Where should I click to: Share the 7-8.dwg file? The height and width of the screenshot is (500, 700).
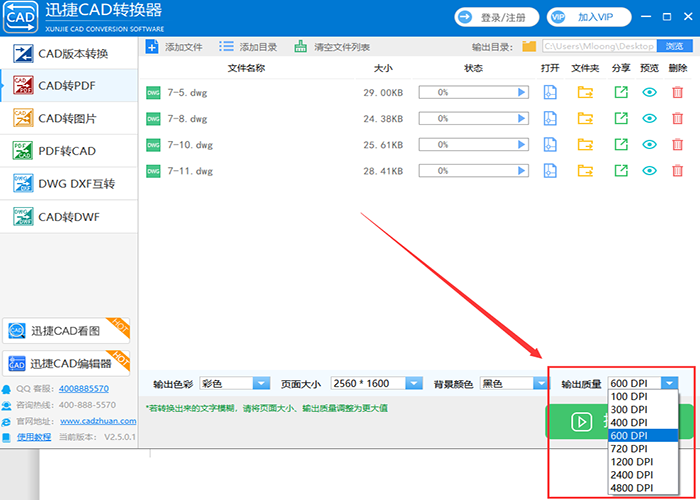tap(621, 118)
